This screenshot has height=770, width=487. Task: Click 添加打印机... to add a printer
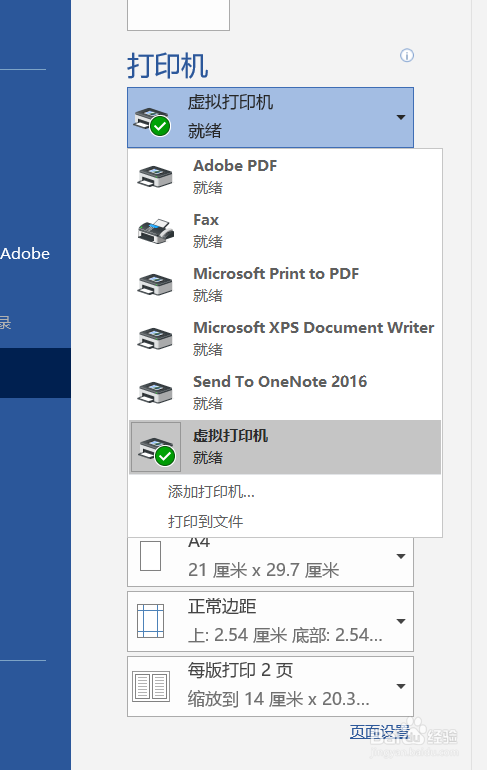point(211,492)
